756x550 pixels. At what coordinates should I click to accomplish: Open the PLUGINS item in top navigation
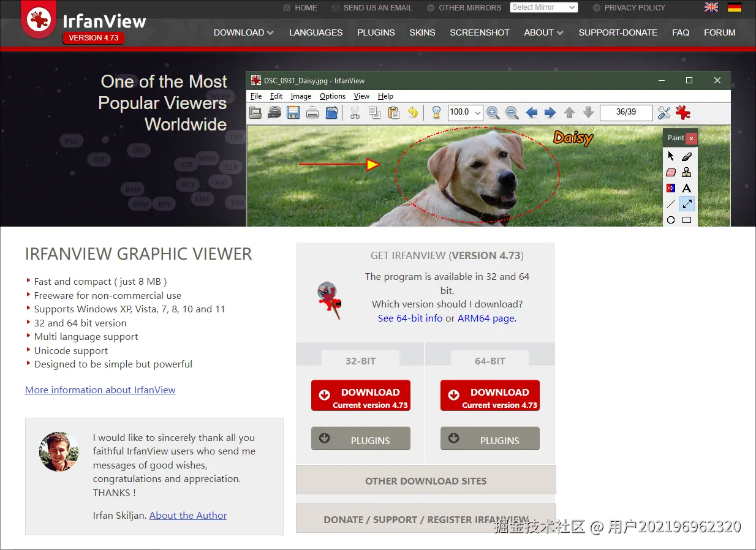click(376, 32)
